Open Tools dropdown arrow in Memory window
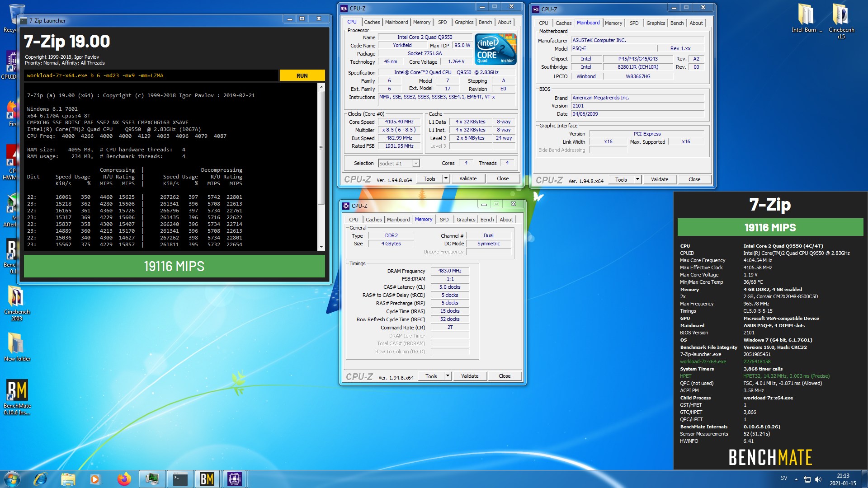The width and height of the screenshot is (868, 488). pos(447,376)
